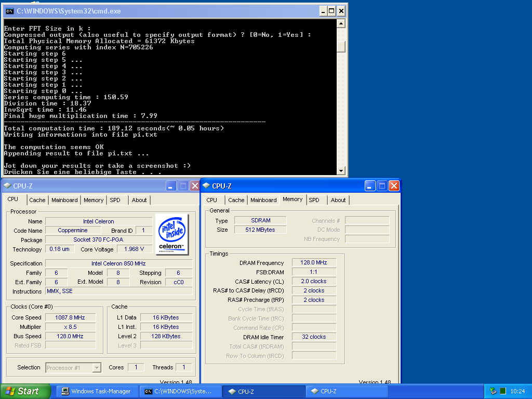Viewport: 532px width, 399px height.
Task: Click the Level 2 cache value 128 KBytes
Action: pos(166,336)
